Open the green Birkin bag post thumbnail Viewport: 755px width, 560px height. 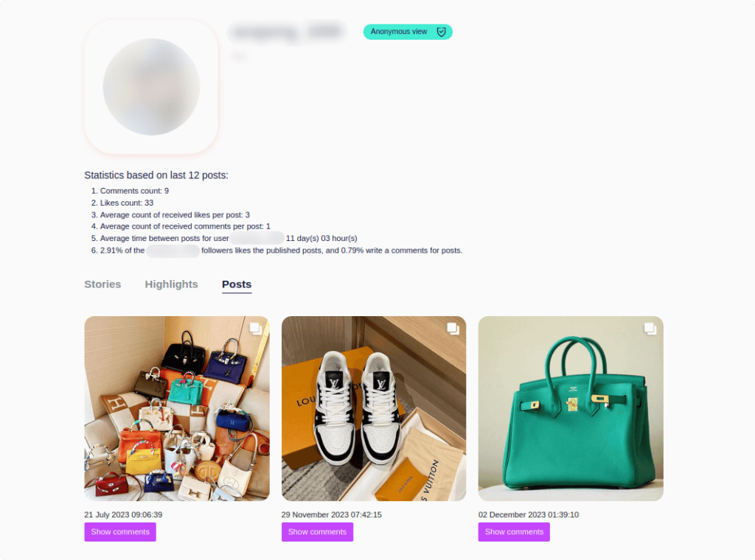pos(571,408)
